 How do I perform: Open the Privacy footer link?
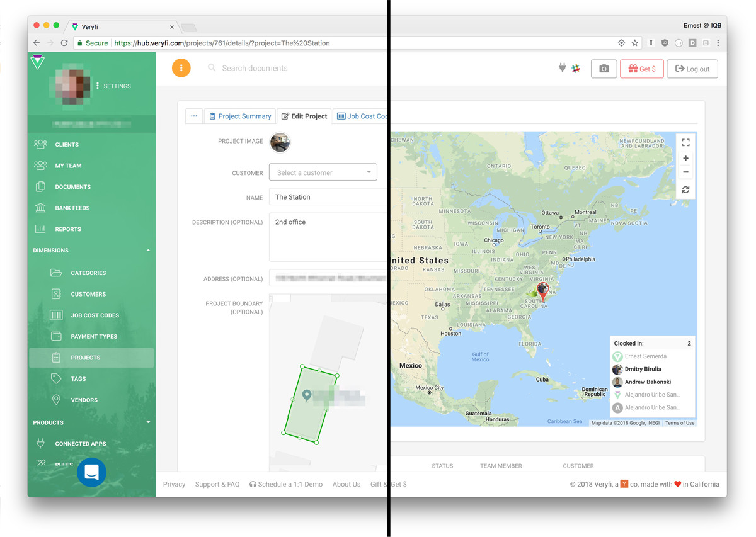(x=174, y=484)
